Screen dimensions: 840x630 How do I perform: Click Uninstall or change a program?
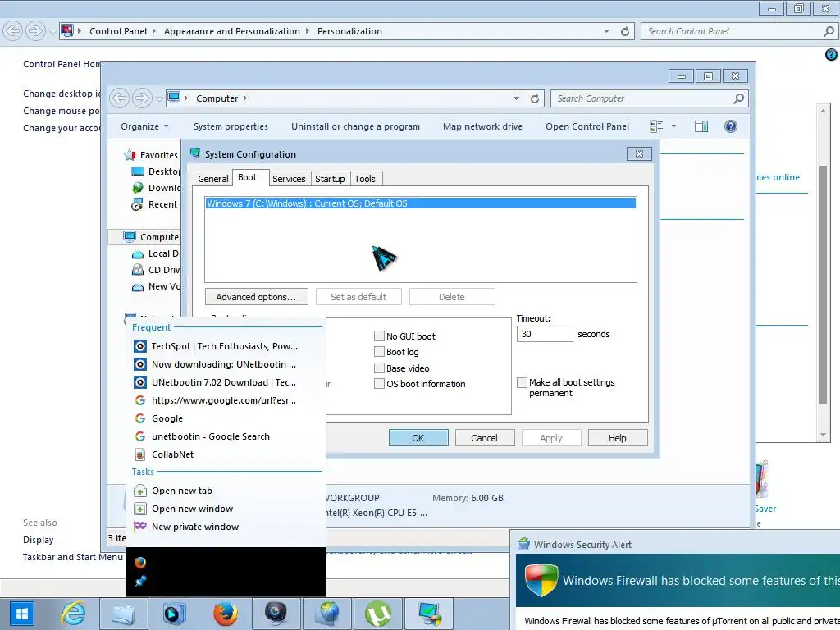(355, 126)
